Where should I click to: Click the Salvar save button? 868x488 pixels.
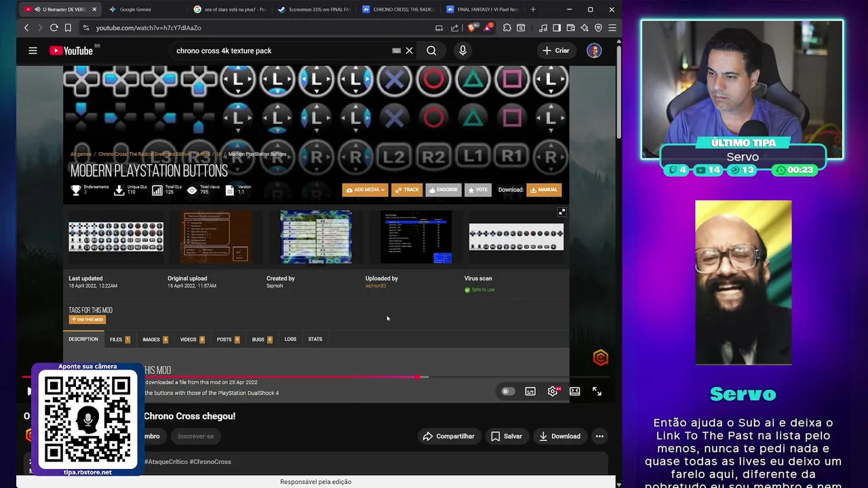coord(506,436)
